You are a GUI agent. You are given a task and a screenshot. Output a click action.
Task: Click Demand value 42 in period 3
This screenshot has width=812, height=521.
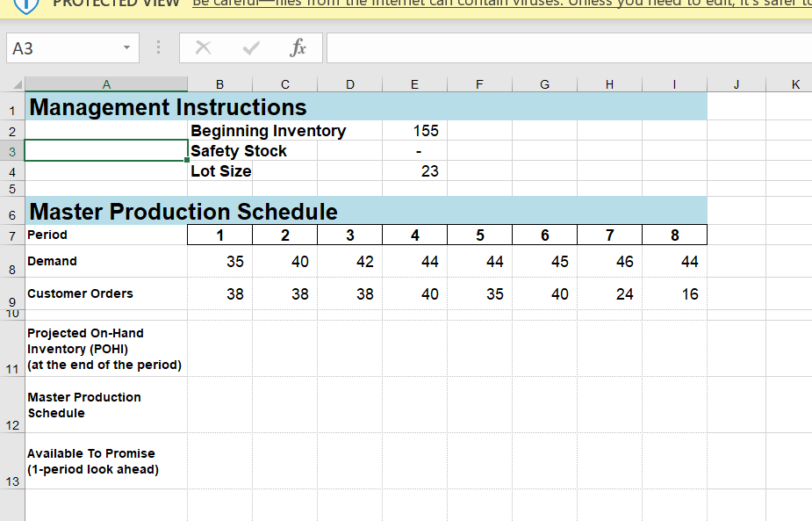click(x=350, y=261)
